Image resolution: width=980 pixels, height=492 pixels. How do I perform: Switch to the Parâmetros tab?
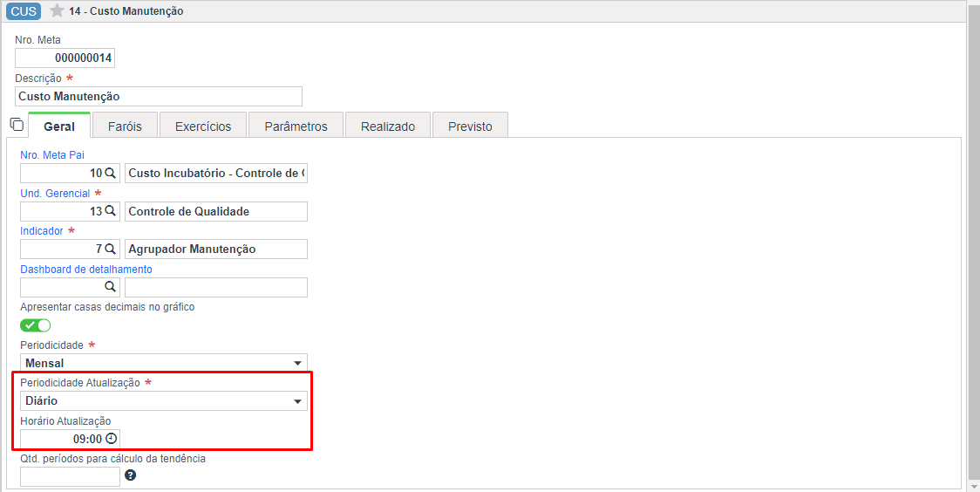(x=296, y=126)
